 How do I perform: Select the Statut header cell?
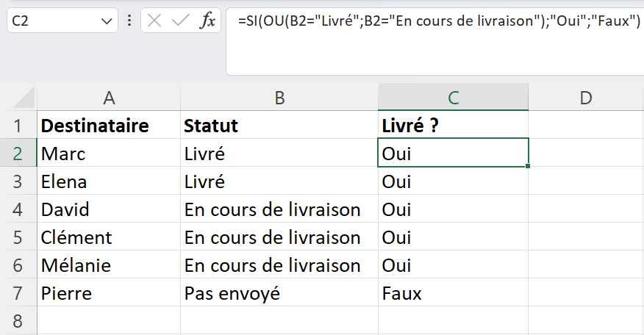click(279, 125)
